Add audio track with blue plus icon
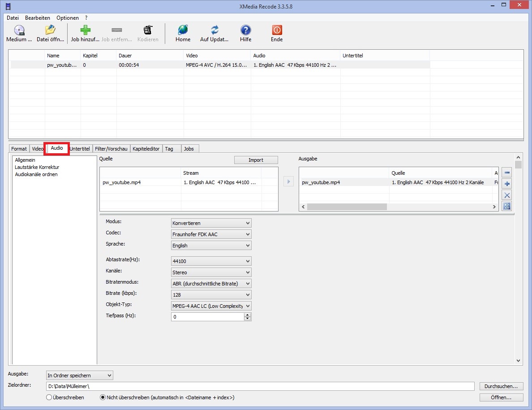The image size is (532, 410). tap(507, 184)
